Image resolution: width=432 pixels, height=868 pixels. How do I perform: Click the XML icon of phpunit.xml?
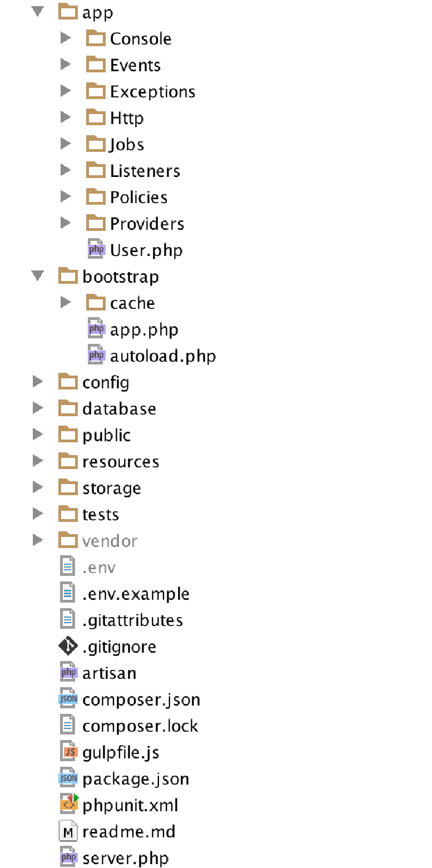click(x=69, y=805)
